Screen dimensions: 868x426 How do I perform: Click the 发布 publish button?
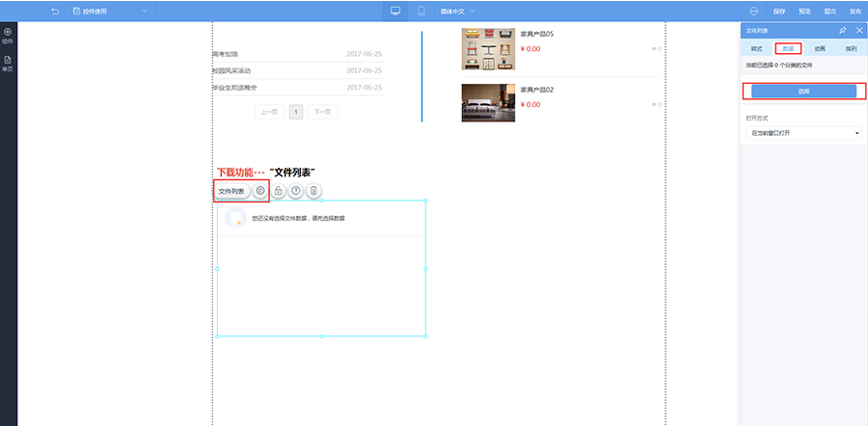click(x=855, y=11)
